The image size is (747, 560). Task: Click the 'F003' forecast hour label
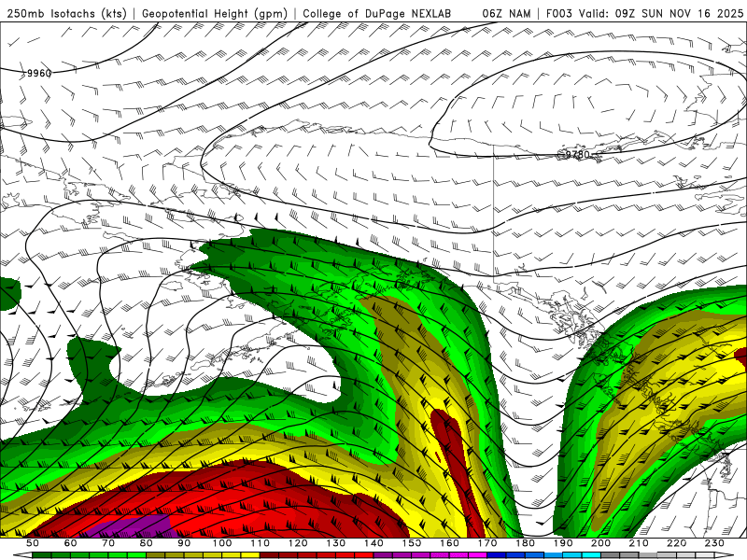pos(558,14)
